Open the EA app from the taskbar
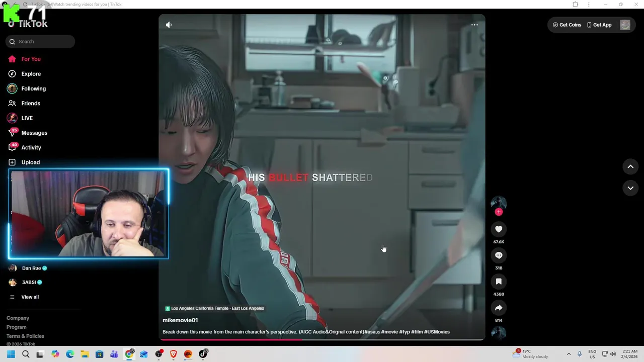The height and width of the screenshot is (362, 644). [x=188, y=354]
